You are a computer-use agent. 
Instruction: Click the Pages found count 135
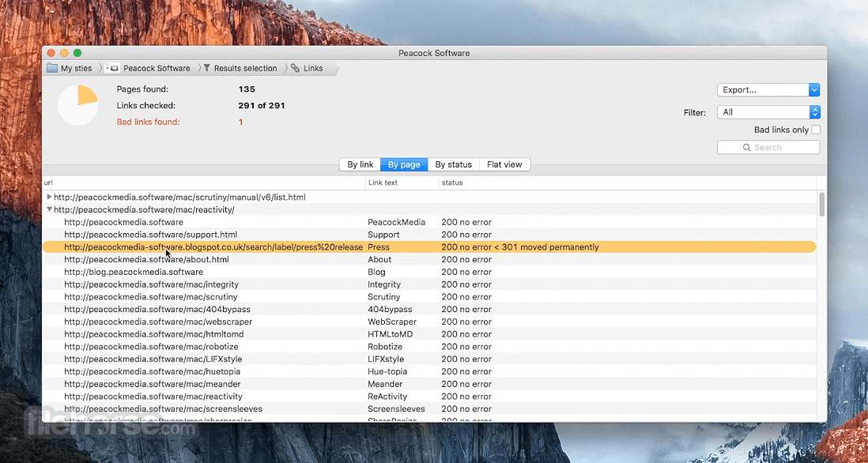(247, 89)
